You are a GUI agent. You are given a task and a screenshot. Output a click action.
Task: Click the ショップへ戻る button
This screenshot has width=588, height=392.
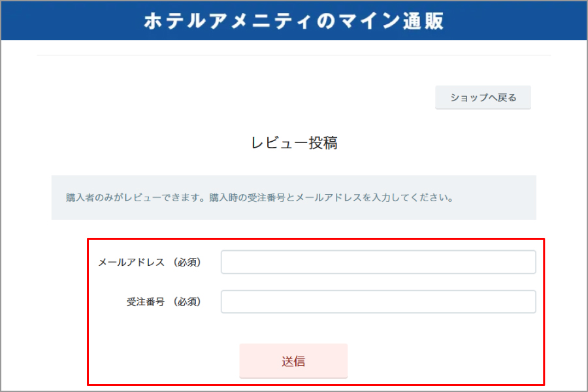[483, 98]
